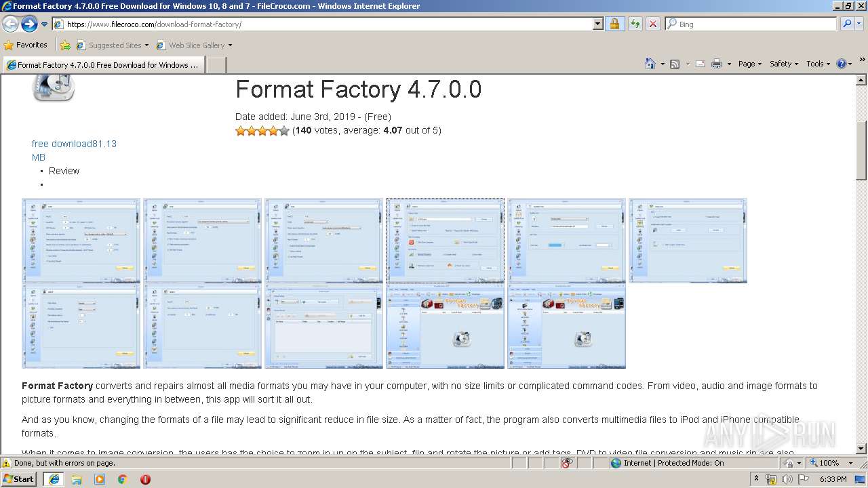Open first screenshot thumbnail in top row

coord(81,241)
